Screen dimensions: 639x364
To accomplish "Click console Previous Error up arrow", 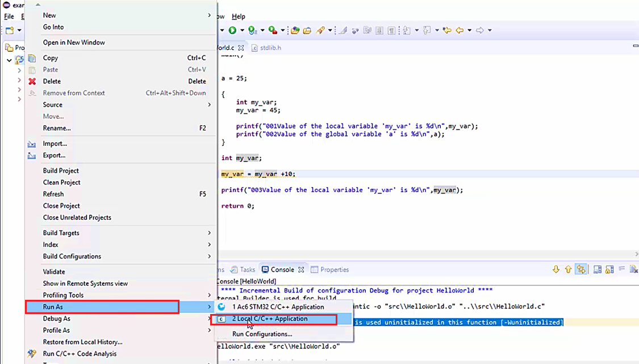I will tap(568, 269).
